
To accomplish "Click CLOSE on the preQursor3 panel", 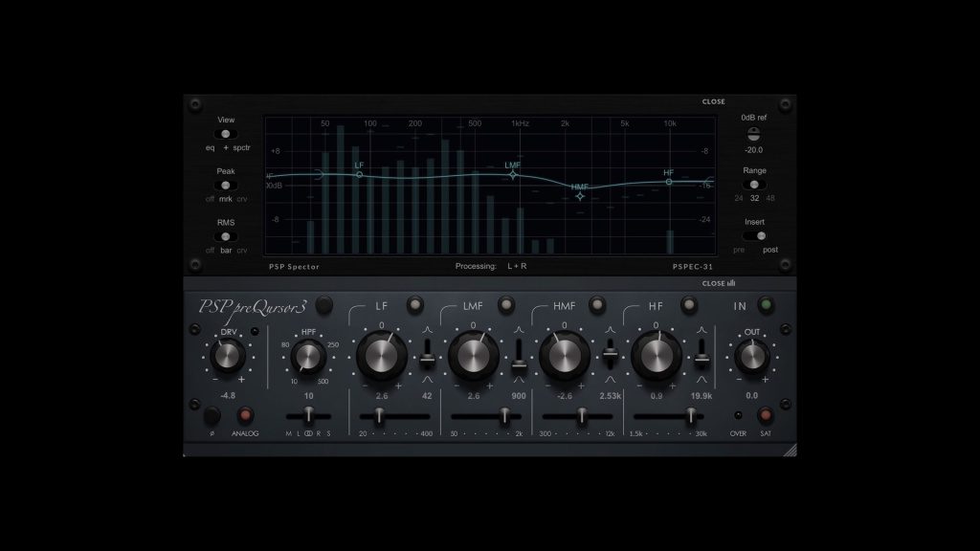I will (718, 283).
